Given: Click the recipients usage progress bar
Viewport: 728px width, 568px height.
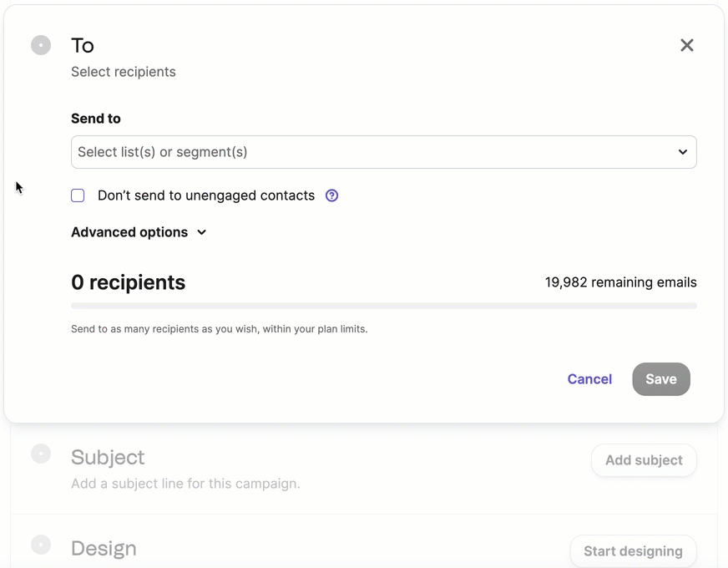Looking at the screenshot, I should pyautogui.click(x=383, y=306).
